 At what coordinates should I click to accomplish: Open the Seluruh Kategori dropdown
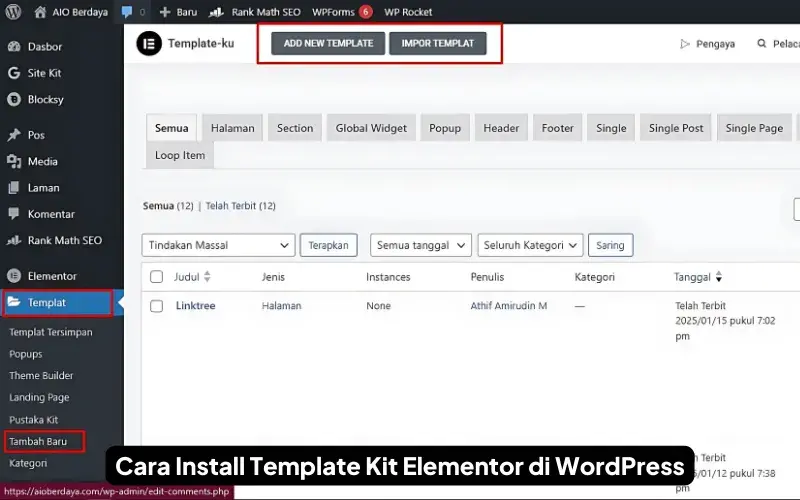point(530,245)
